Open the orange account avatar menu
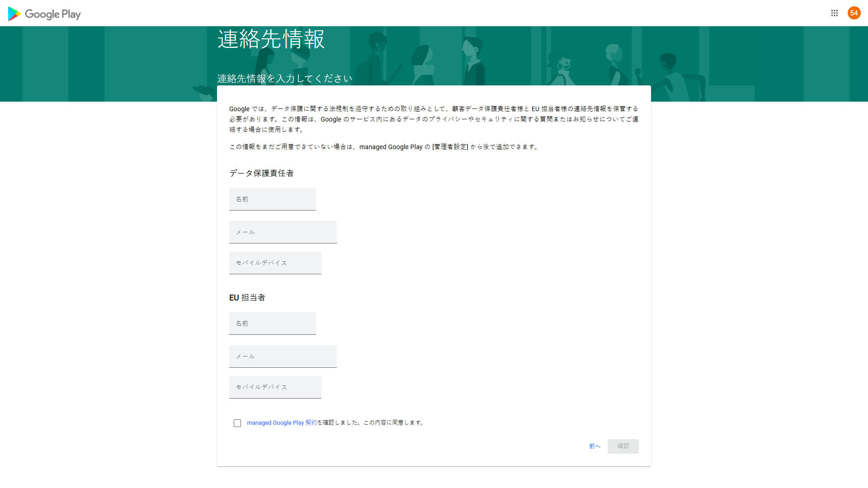This screenshot has height=488, width=868. [x=854, y=13]
